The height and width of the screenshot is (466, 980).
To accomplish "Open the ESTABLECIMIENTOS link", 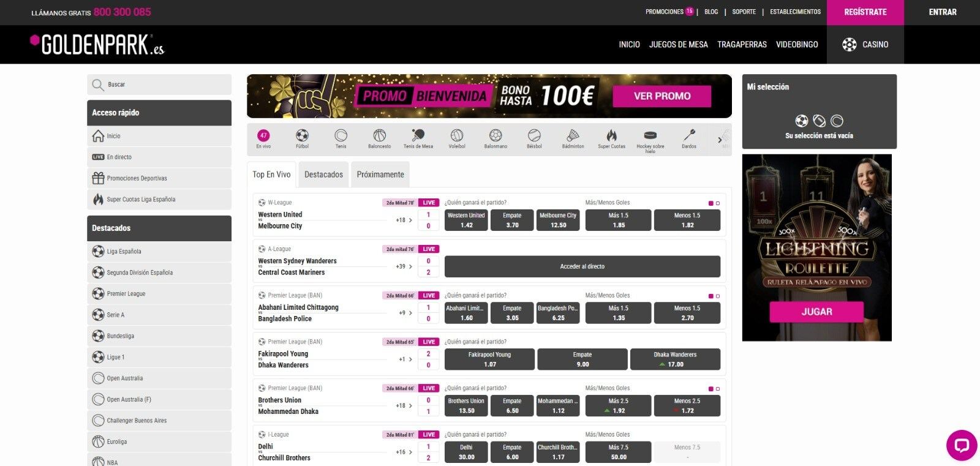I will [x=795, y=12].
